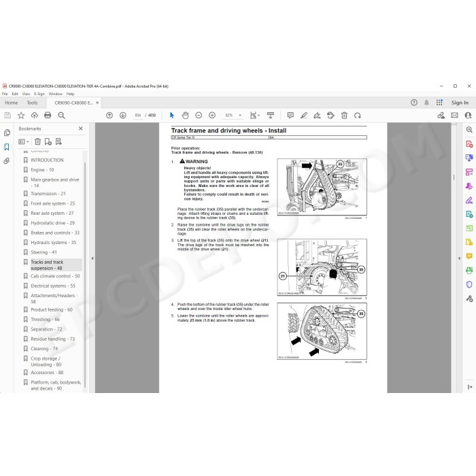
Task: Activate the Hand pan tool
Action: 185,116
